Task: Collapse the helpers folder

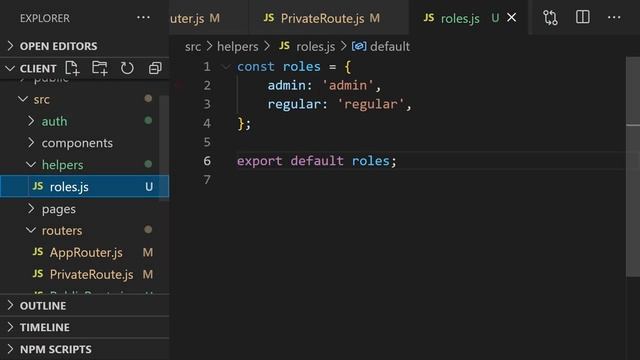Action: tap(31, 164)
